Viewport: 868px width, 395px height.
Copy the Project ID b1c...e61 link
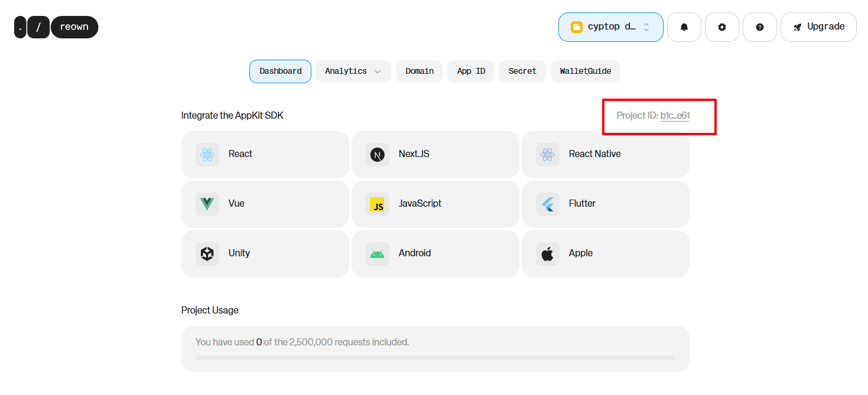tap(675, 116)
